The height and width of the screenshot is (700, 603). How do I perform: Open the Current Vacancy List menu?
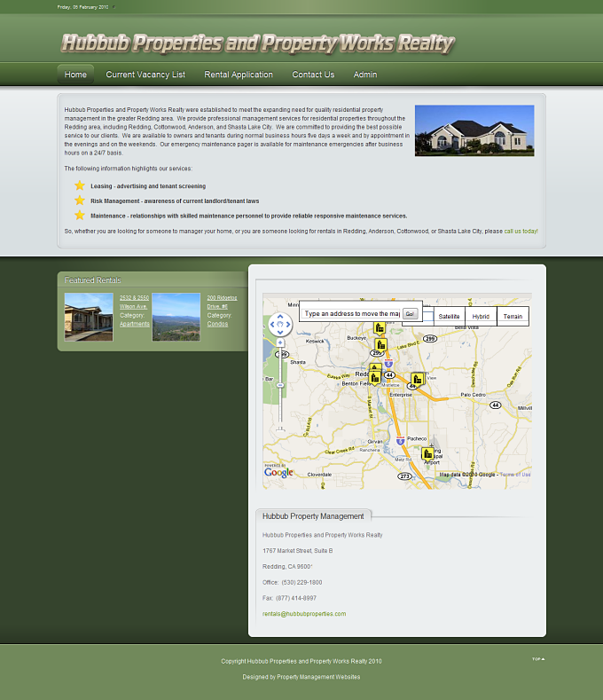pos(145,75)
